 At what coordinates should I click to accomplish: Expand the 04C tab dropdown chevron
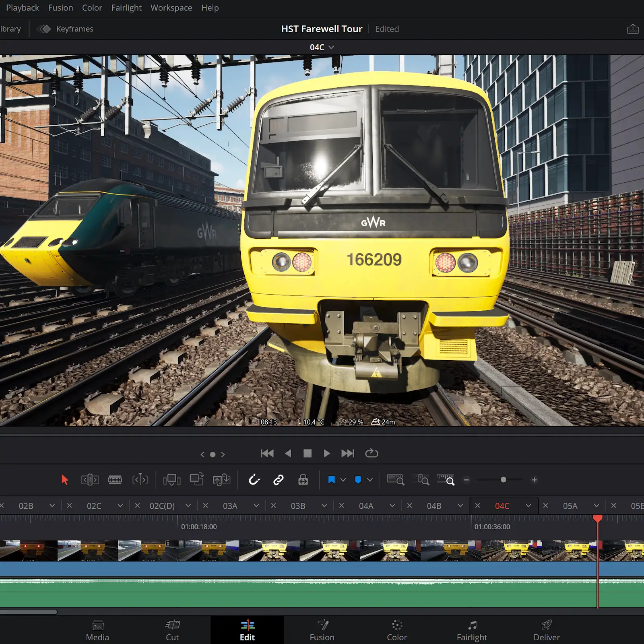(x=528, y=506)
